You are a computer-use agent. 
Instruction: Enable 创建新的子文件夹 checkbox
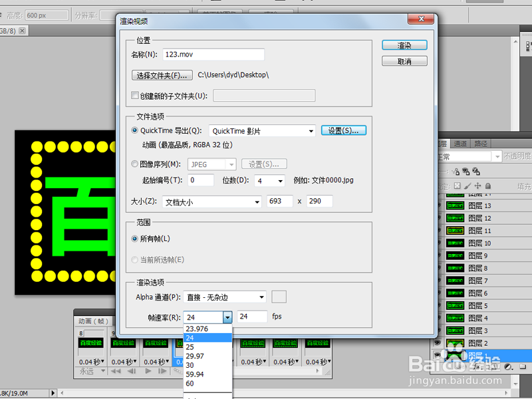[135, 95]
